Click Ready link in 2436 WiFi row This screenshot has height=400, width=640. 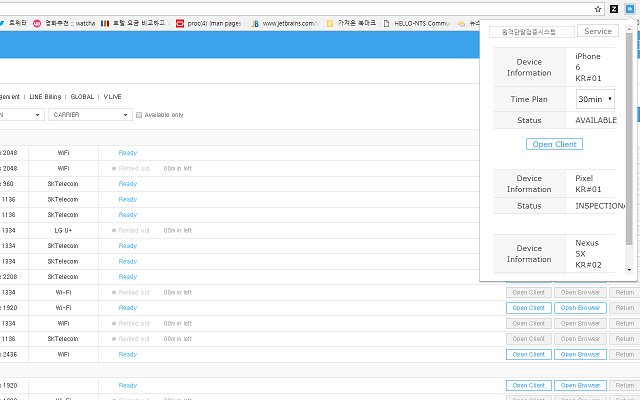[x=128, y=354]
